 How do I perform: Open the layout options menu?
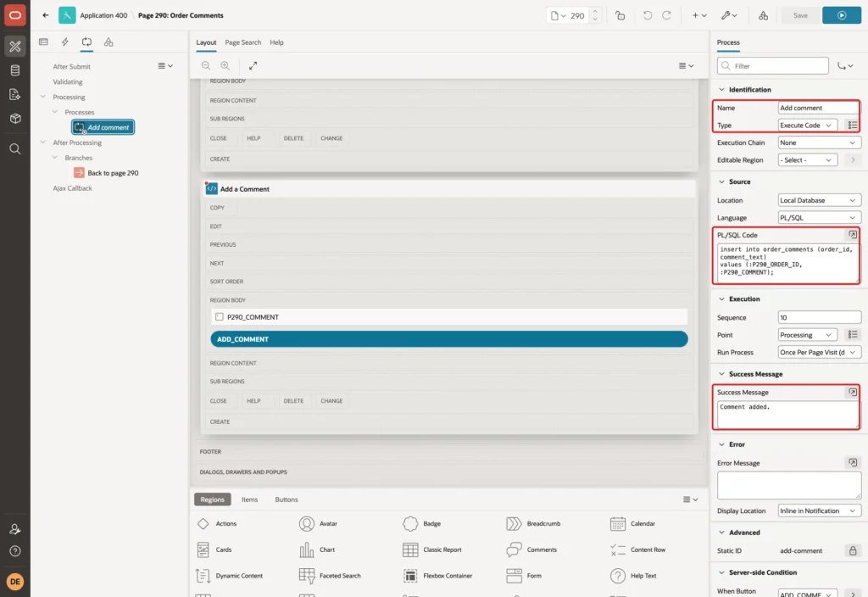click(x=686, y=65)
